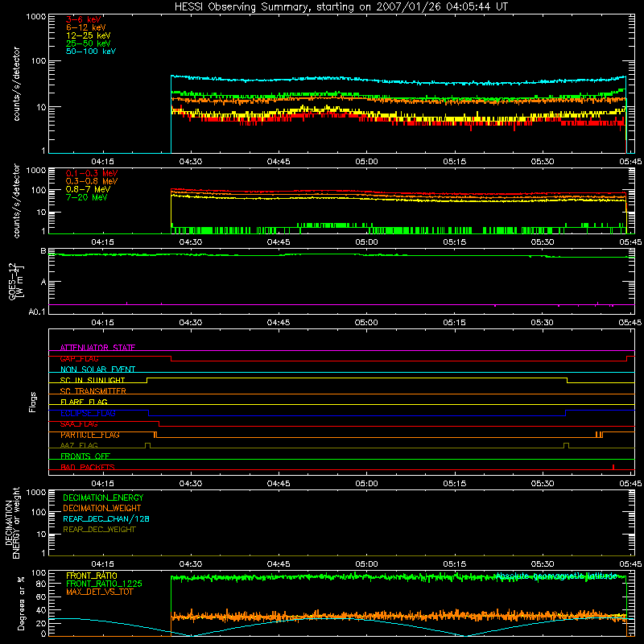Image resolution: width=644 pixels, height=644 pixels.
Task: Select the SC_TRANSMITTER flag label
Action: (x=93, y=390)
